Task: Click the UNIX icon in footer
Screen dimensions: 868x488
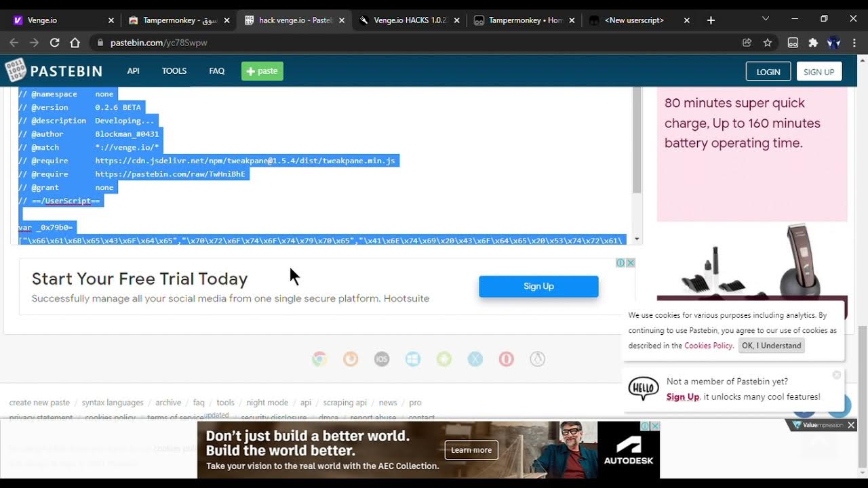Action: 538,359
